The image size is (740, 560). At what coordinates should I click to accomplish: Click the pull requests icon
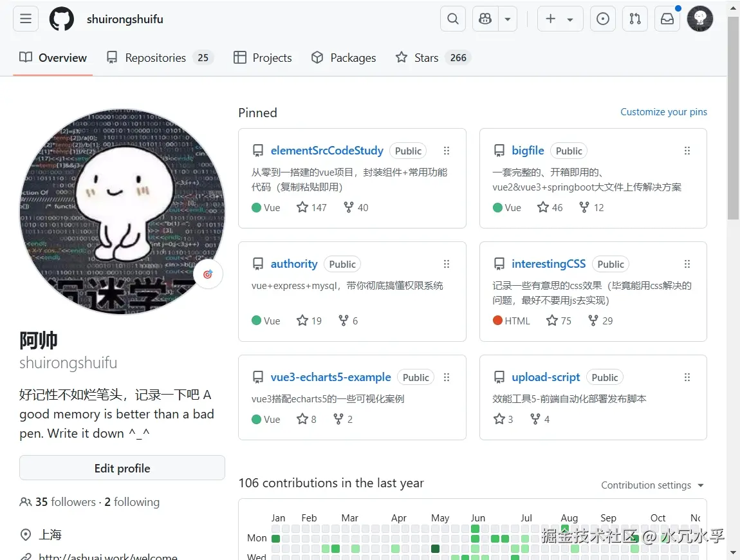(635, 19)
